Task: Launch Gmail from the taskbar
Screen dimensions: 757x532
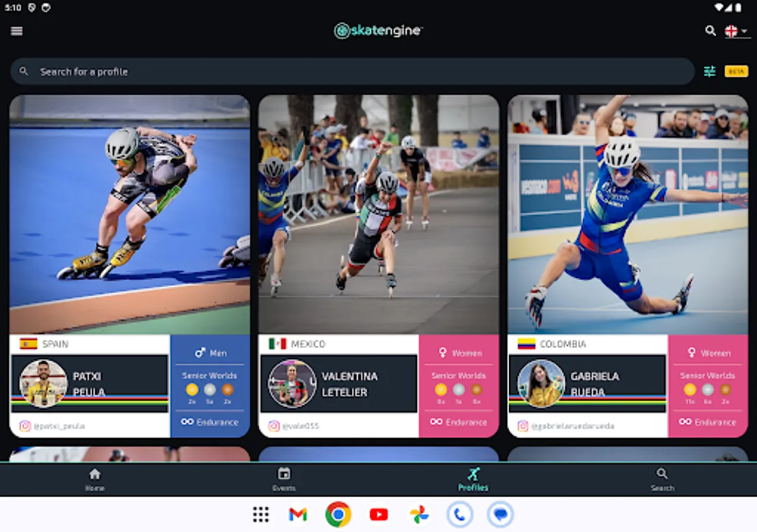Action: tap(297, 514)
